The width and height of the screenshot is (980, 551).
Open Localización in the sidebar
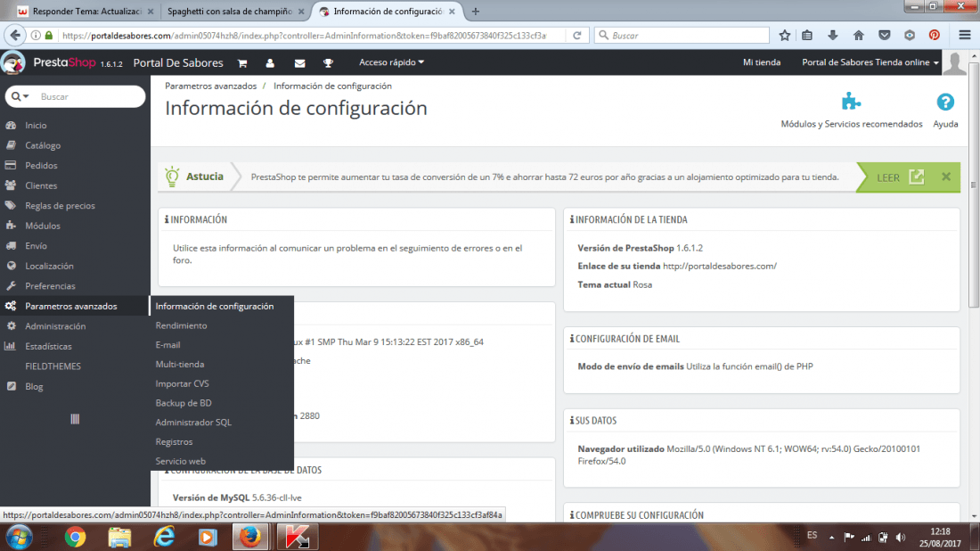click(49, 266)
